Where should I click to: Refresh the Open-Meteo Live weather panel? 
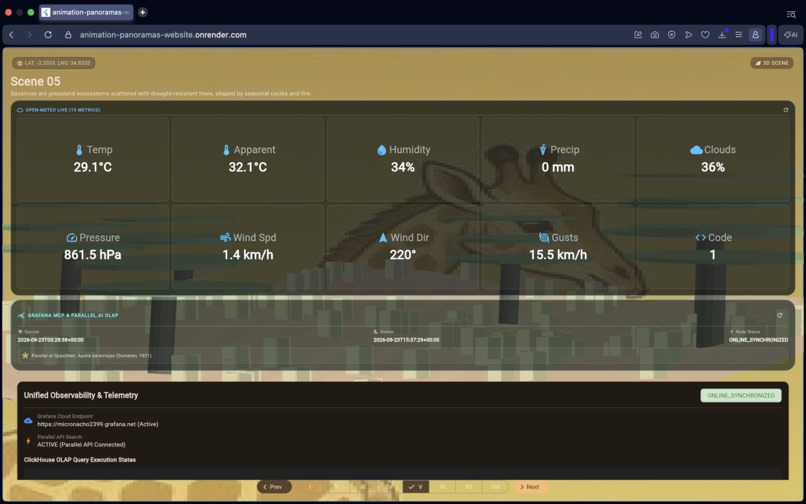click(785, 110)
